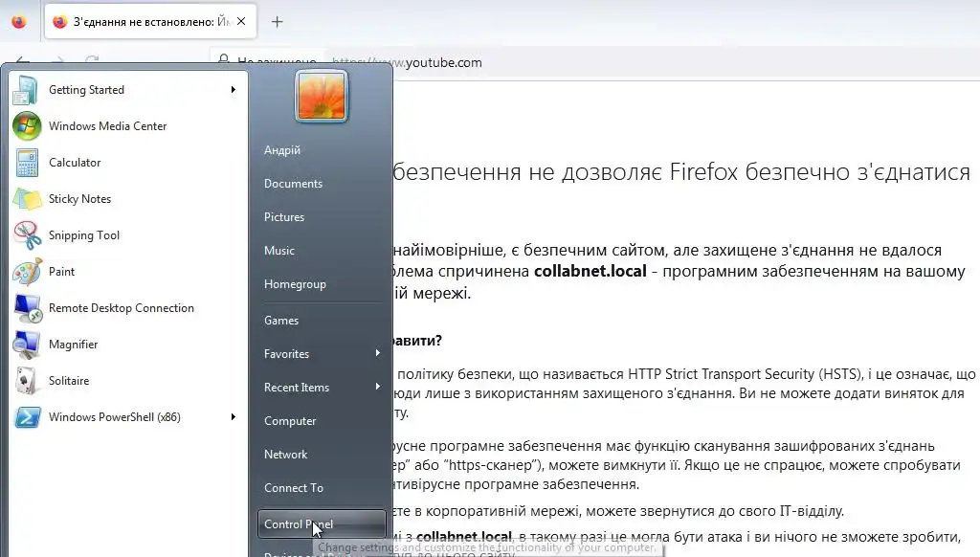Open Computer from Start menu

290,421
